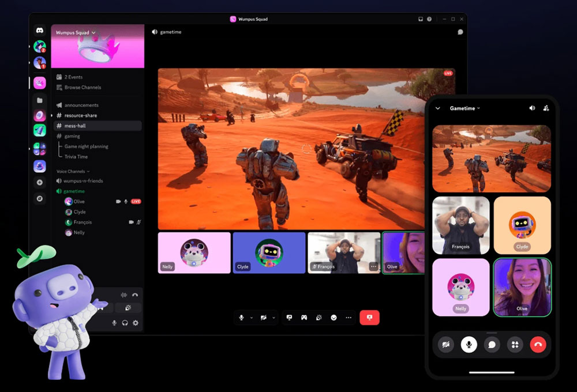Select the mess-hall channel

98,126
